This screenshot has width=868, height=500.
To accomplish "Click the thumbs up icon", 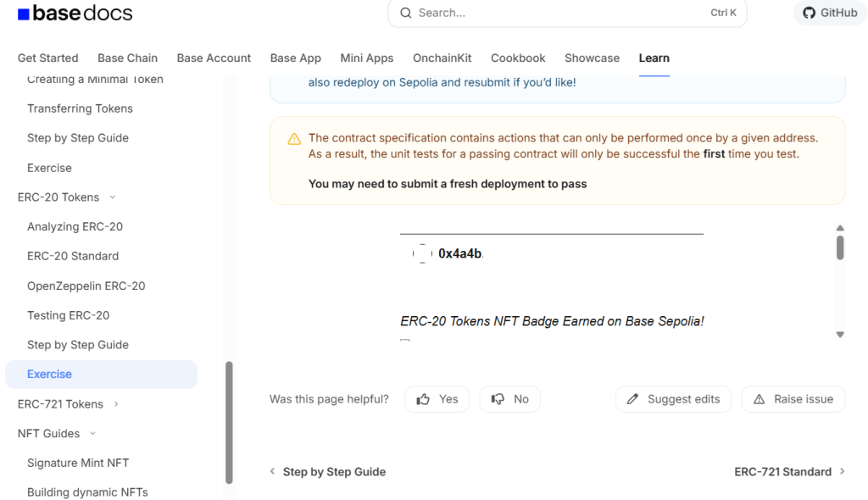I will (x=423, y=399).
